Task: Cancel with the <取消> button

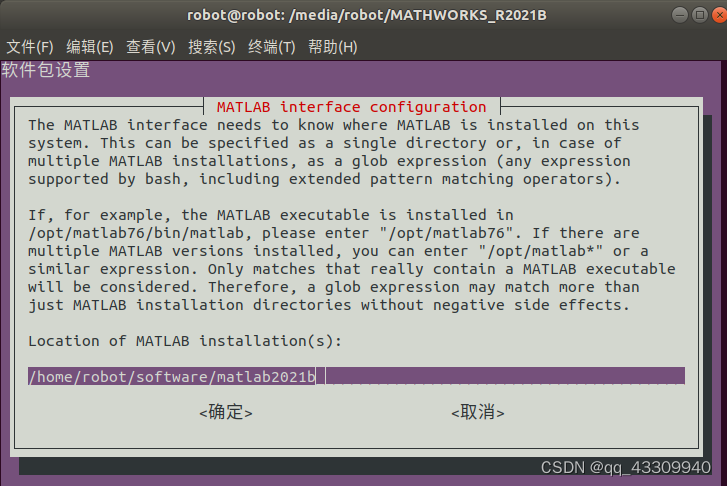Action: pos(477,412)
